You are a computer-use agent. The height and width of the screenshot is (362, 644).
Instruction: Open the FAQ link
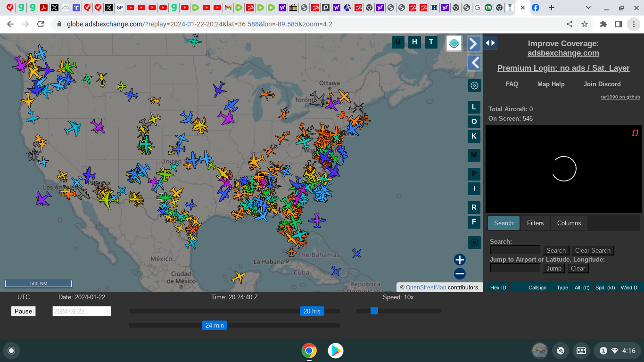tap(512, 84)
